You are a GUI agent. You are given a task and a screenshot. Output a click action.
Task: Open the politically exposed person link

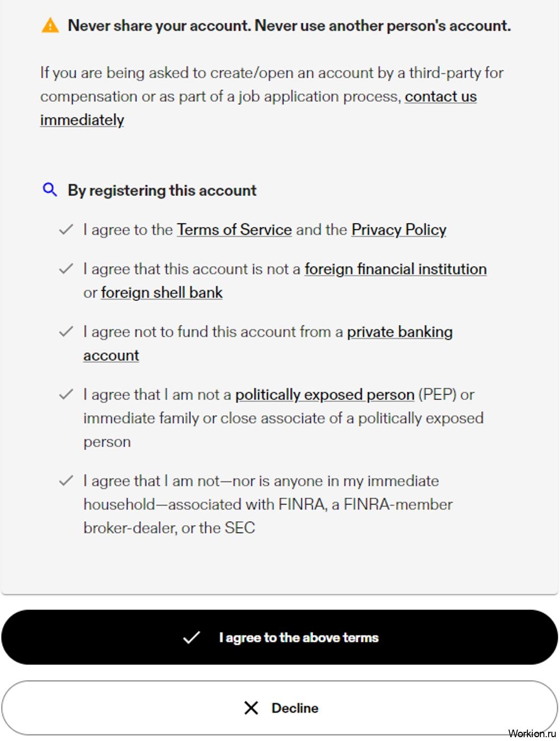(325, 394)
